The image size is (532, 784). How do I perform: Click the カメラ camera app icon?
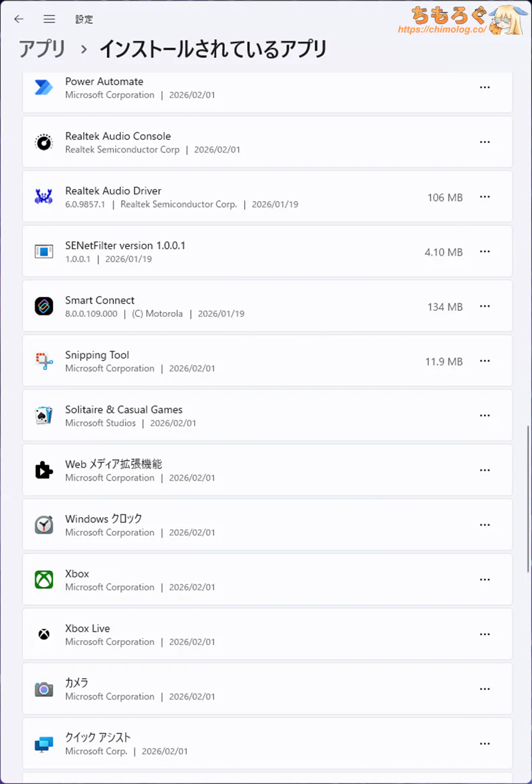(44, 689)
